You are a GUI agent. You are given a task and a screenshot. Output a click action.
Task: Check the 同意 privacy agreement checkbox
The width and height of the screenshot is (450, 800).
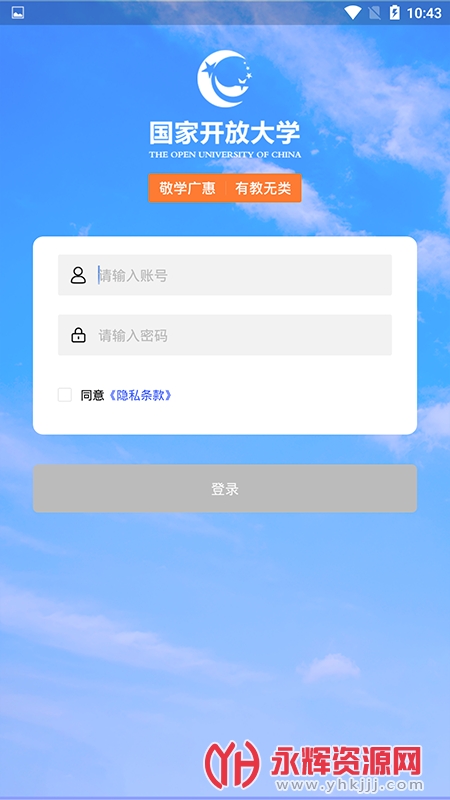click(x=65, y=395)
